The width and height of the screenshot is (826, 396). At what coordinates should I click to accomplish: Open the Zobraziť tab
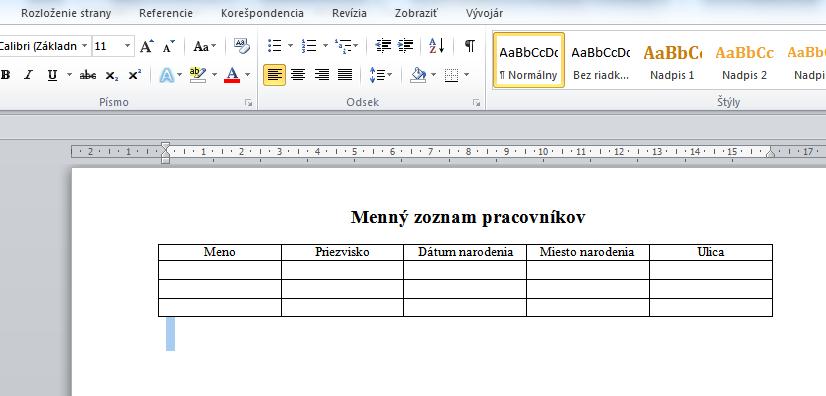(416, 13)
